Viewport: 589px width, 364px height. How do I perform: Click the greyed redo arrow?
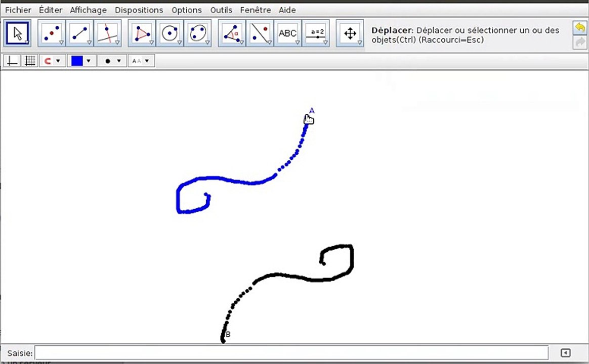[580, 42]
